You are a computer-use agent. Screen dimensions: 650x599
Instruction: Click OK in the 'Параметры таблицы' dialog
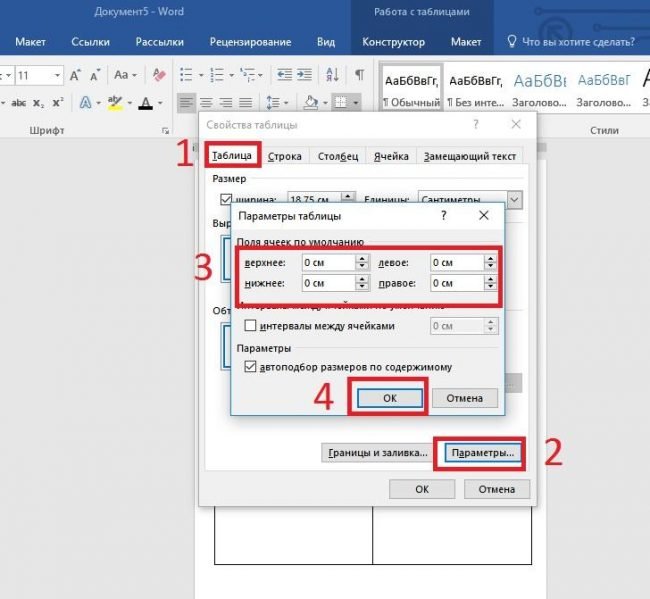click(388, 398)
